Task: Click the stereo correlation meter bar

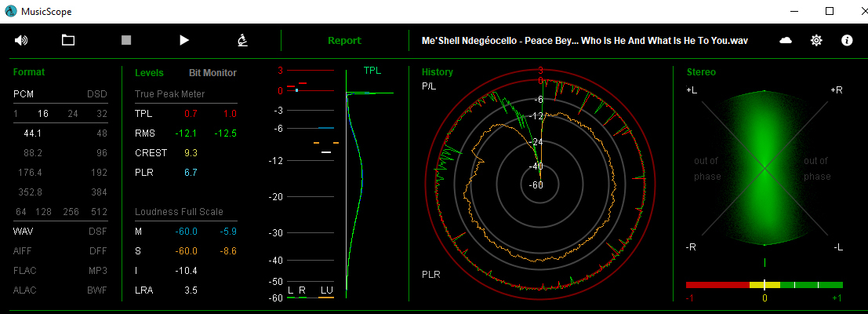Action: point(764,285)
